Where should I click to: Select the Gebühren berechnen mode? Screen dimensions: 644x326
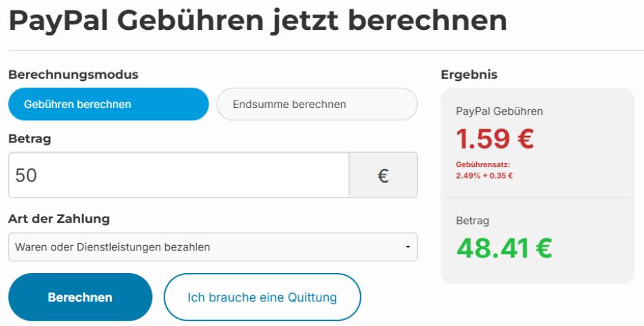(108, 105)
